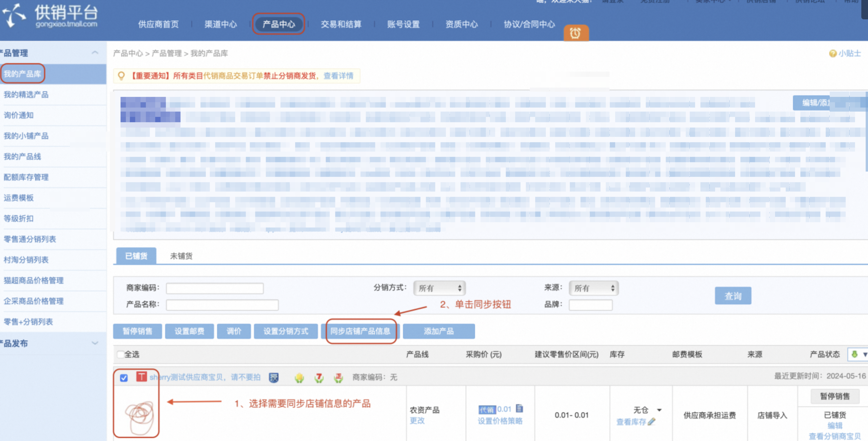
Task: Open the 分销方式 dropdown
Action: click(439, 288)
